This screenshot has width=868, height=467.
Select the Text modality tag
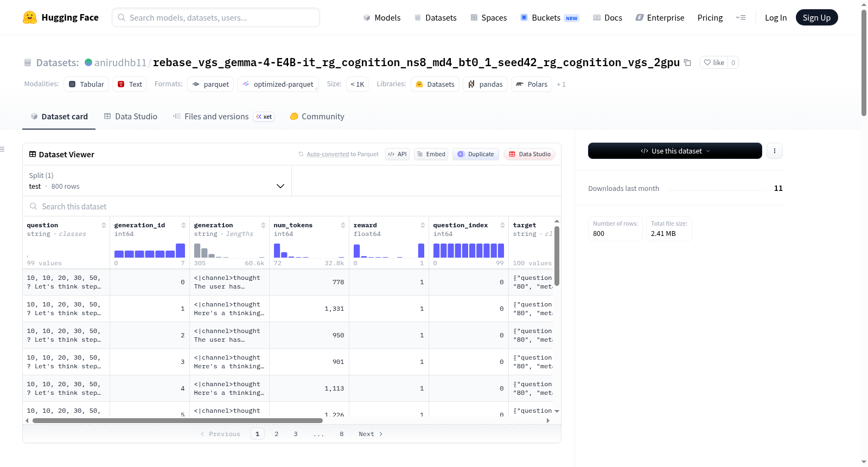130,84
